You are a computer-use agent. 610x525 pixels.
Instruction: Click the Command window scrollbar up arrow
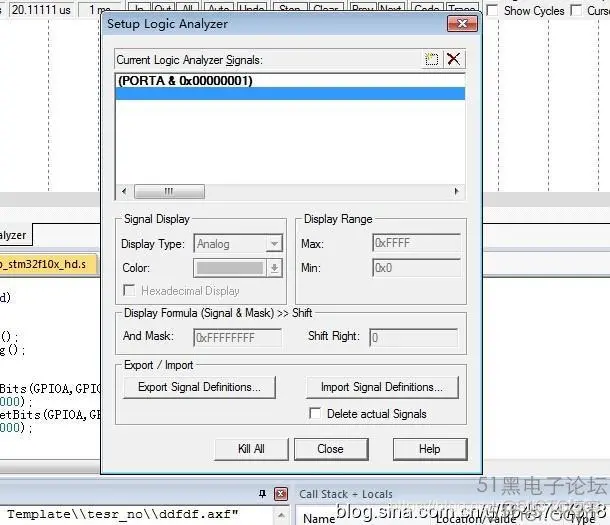[282, 516]
